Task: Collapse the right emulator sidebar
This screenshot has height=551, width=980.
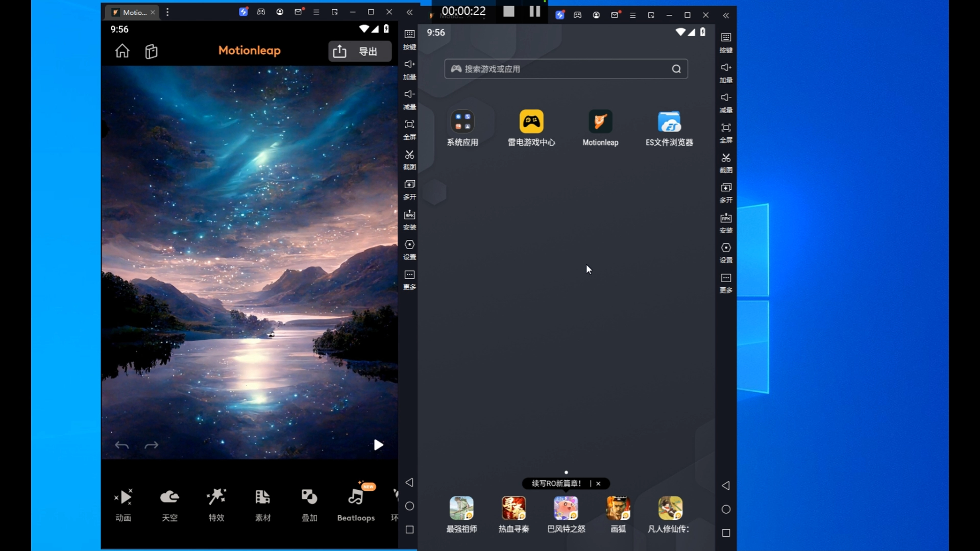Action: click(726, 15)
